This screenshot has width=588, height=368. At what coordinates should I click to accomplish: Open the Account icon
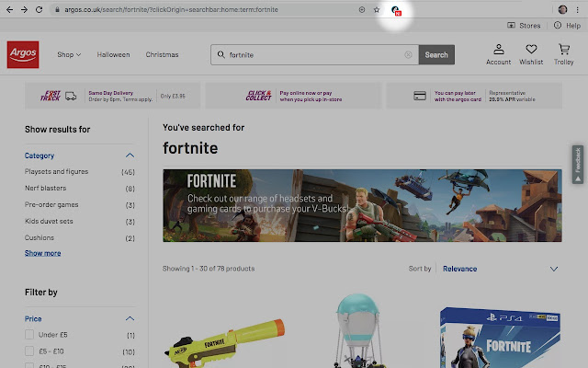coord(498,55)
